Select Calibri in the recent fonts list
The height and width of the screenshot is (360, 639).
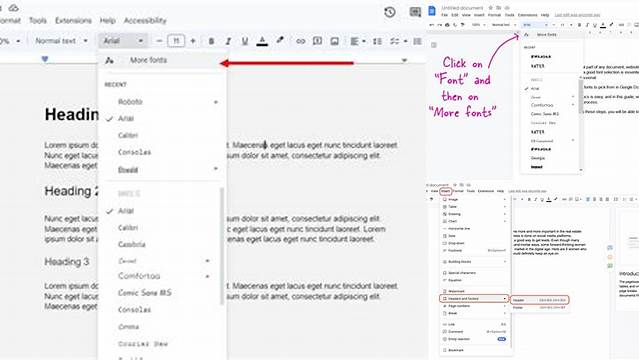128,135
